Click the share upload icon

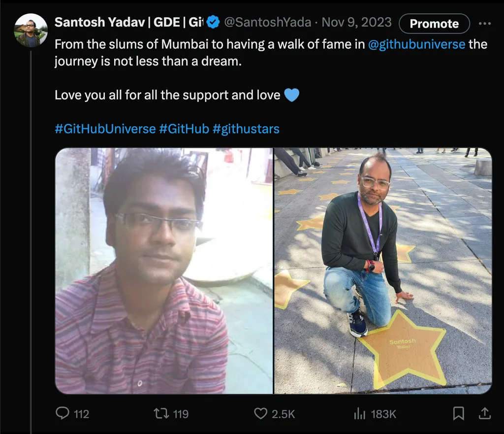[484, 413]
